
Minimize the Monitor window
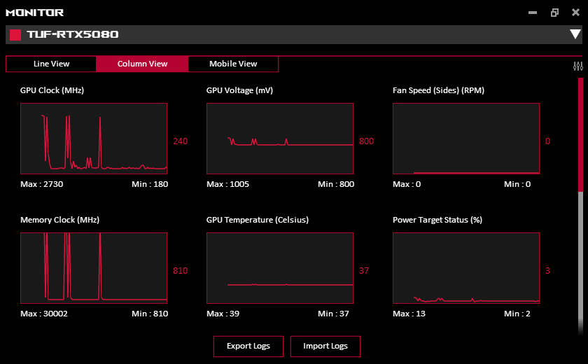[x=533, y=13]
